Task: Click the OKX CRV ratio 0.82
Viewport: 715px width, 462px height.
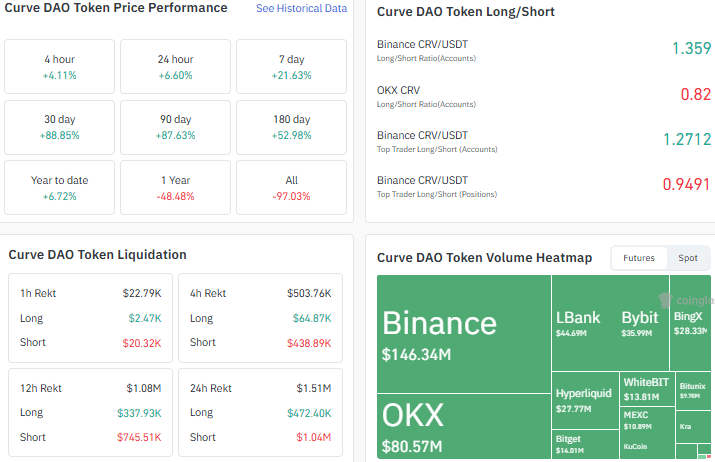Action: click(695, 94)
